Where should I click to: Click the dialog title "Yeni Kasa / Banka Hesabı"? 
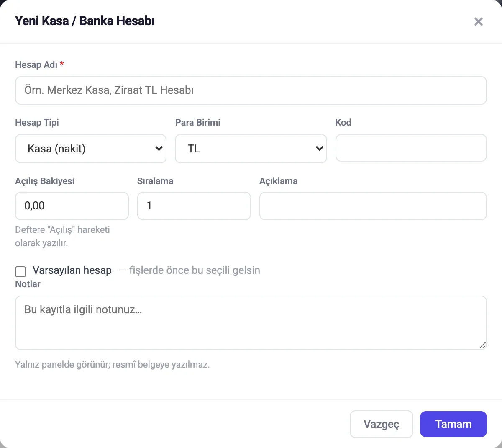coord(85,21)
